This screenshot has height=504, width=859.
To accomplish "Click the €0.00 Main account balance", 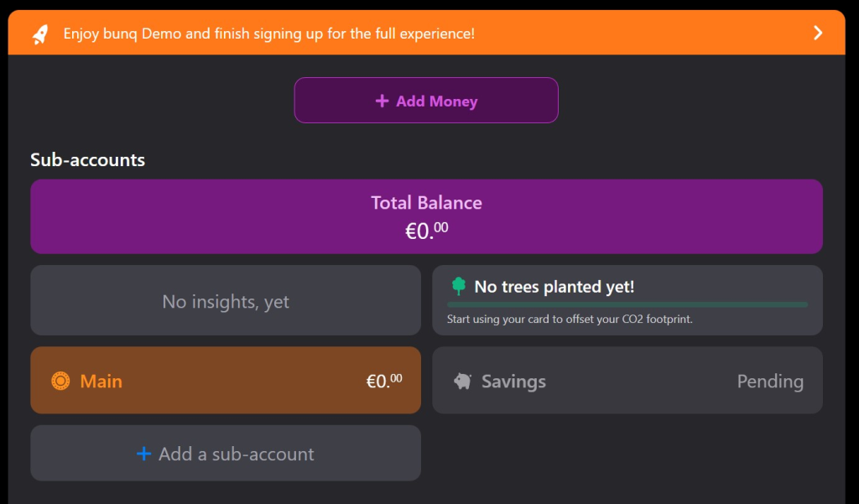I will click(384, 381).
